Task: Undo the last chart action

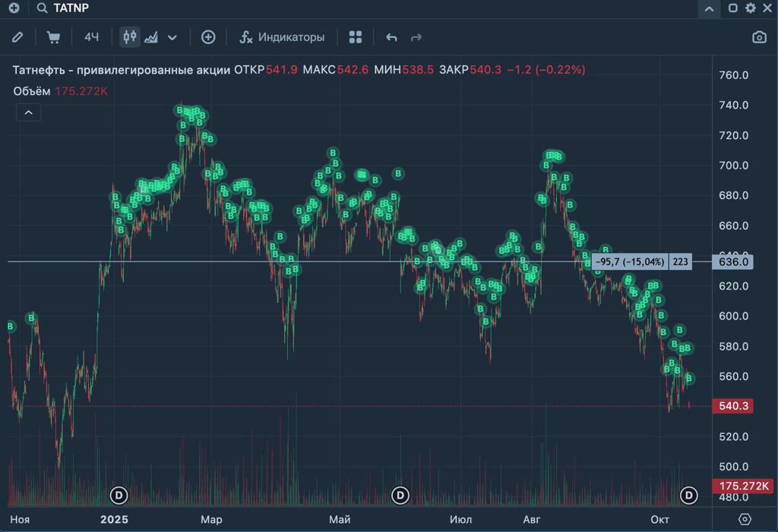Action: (391, 37)
